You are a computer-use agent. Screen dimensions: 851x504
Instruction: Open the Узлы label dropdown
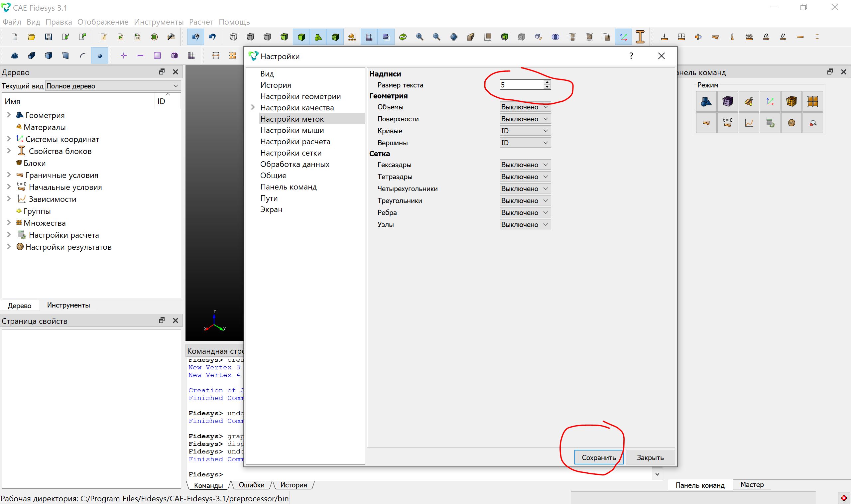coord(525,224)
